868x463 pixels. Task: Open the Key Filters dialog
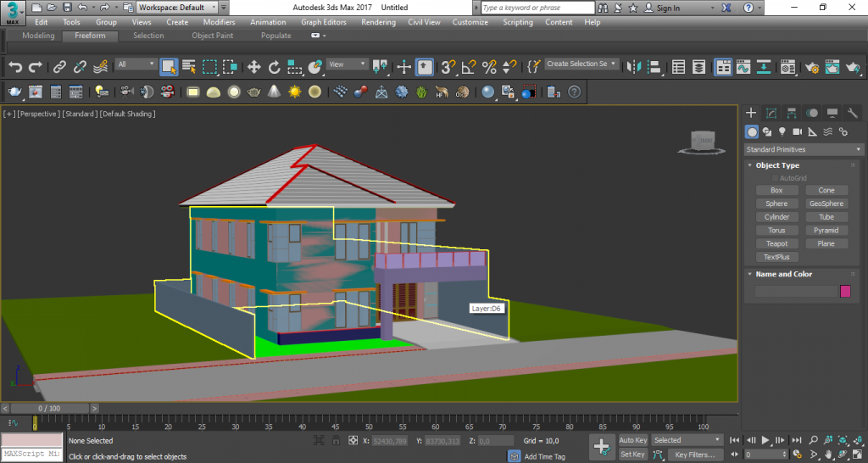coord(694,455)
